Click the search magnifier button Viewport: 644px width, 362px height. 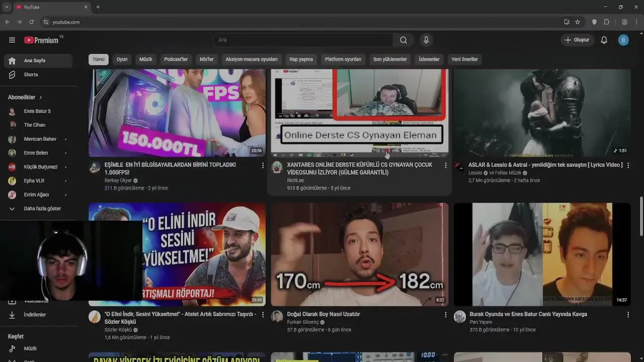[x=404, y=40]
